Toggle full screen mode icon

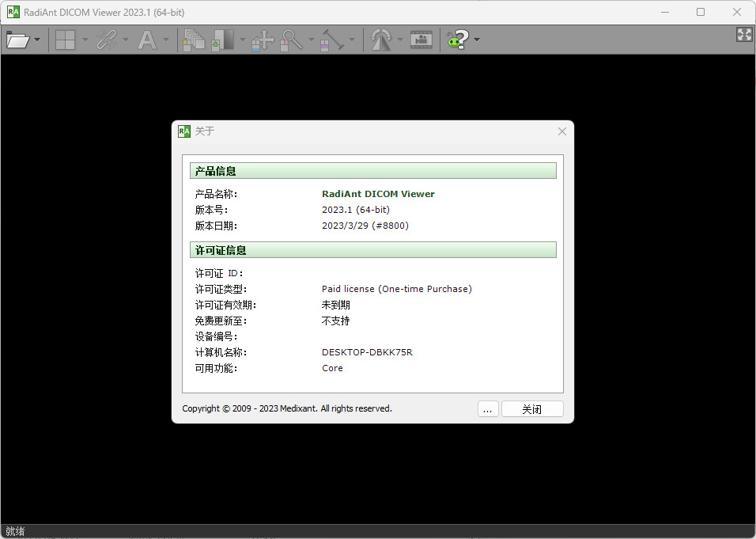(744, 34)
